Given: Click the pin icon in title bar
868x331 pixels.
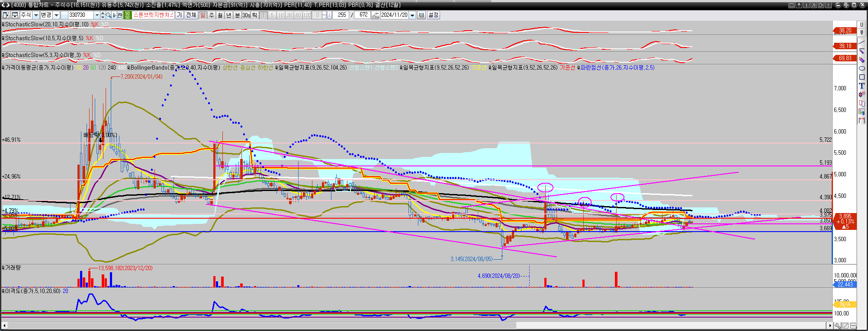Looking at the screenshot, I should [x=799, y=5].
